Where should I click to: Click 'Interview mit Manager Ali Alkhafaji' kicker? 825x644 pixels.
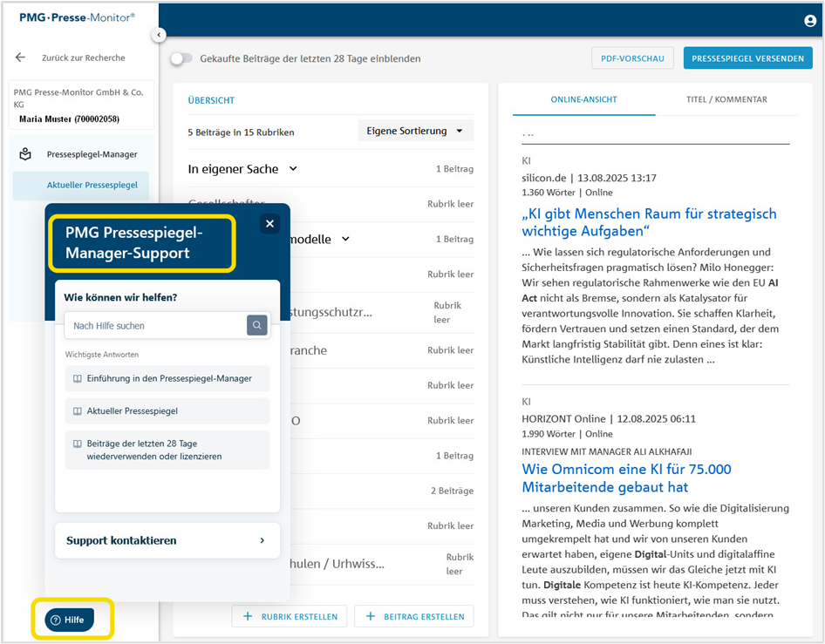coord(607,451)
